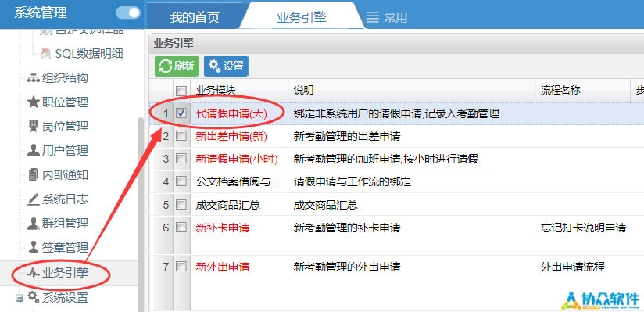Check the checkbox for 新出差申请(新)
644x312 pixels.
click(181, 136)
